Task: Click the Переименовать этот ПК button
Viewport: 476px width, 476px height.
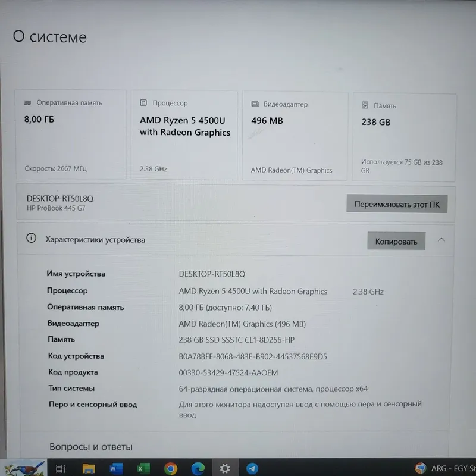Action: pyautogui.click(x=397, y=203)
